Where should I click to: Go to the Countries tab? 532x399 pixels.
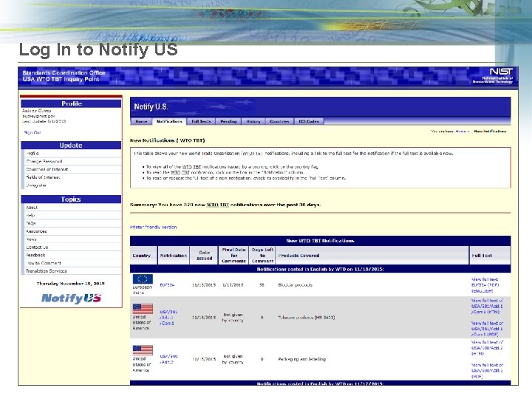279,121
